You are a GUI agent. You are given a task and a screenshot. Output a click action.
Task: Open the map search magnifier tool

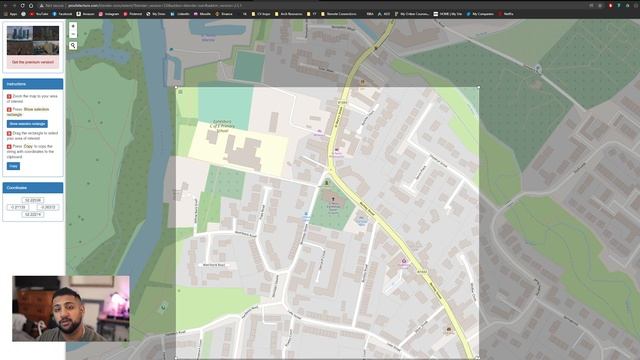point(73,45)
